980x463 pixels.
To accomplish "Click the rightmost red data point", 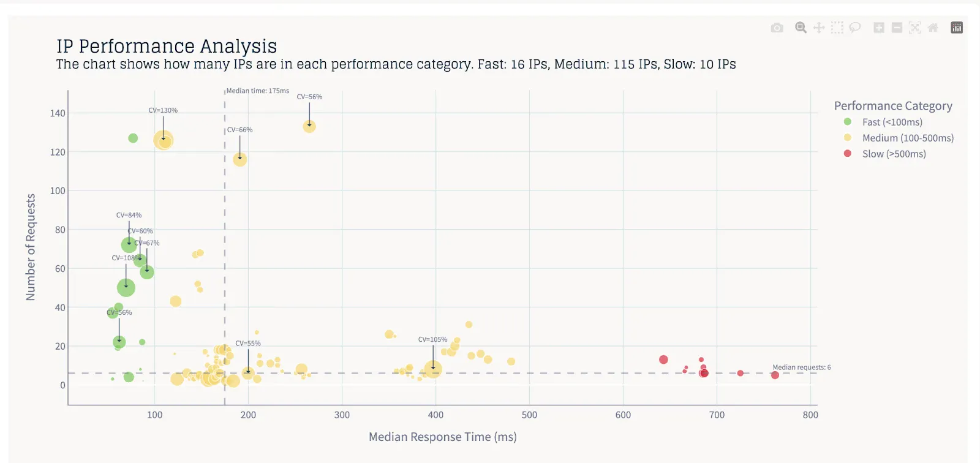I will coord(775,375).
